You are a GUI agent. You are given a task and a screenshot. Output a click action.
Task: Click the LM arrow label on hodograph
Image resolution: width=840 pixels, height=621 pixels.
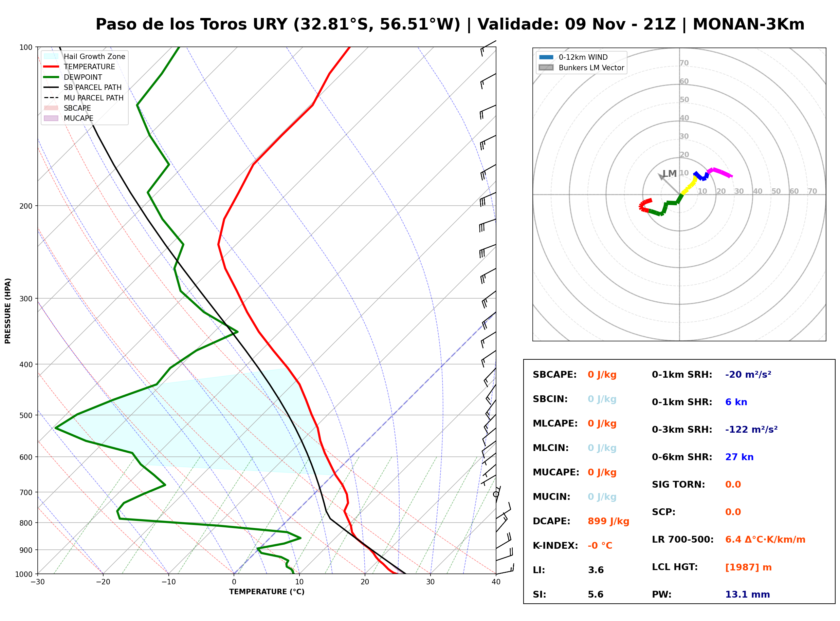[x=670, y=173]
